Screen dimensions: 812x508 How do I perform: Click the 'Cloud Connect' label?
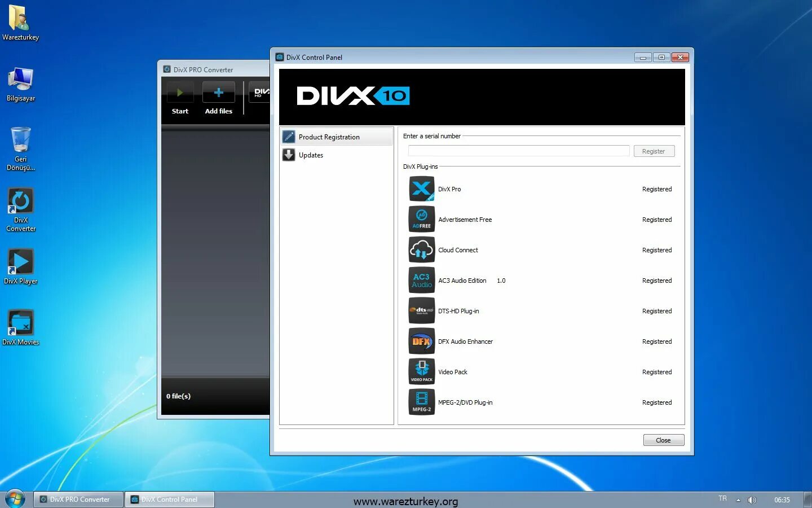click(458, 250)
